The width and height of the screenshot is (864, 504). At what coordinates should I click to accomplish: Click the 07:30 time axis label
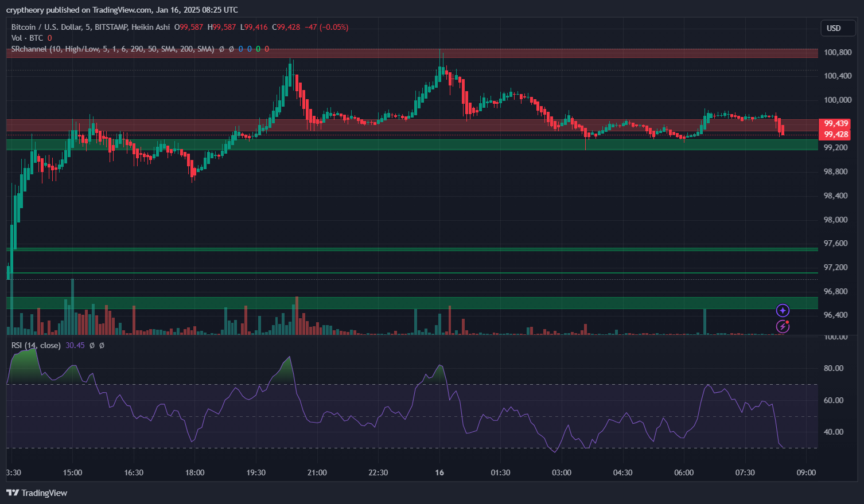pyautogui.click(x=745, y=472)
